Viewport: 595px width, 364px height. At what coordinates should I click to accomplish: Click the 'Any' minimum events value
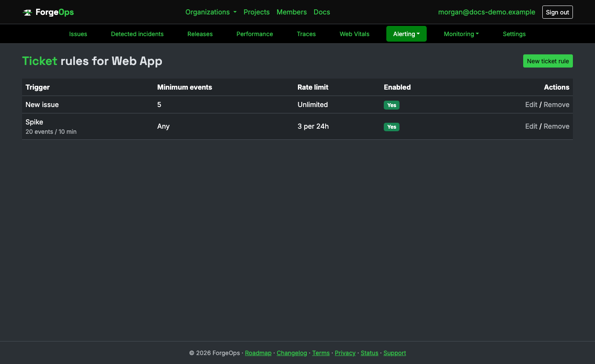click(164, 126)
